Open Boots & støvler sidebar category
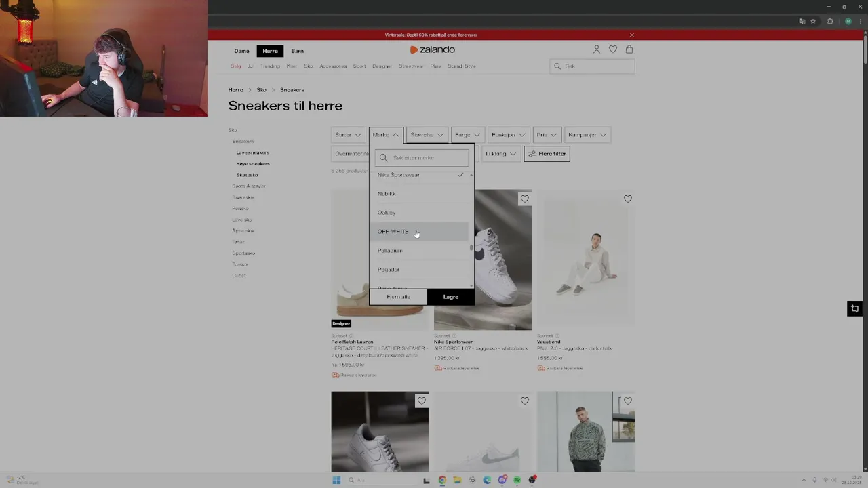The image size is (868, 488). (x=249, y=186)
